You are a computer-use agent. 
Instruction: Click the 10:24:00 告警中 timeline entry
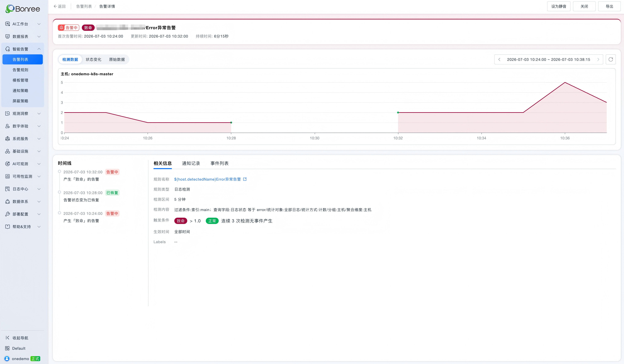pos(91,217)
